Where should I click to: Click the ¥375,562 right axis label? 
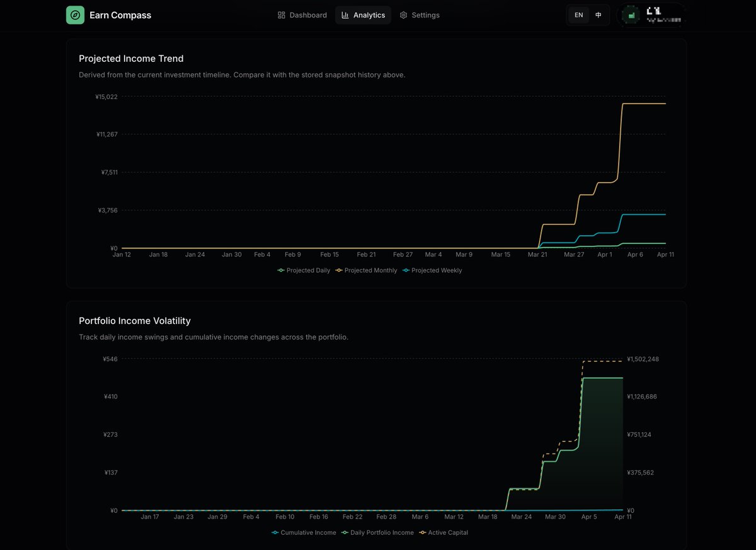tap(641, 473)
